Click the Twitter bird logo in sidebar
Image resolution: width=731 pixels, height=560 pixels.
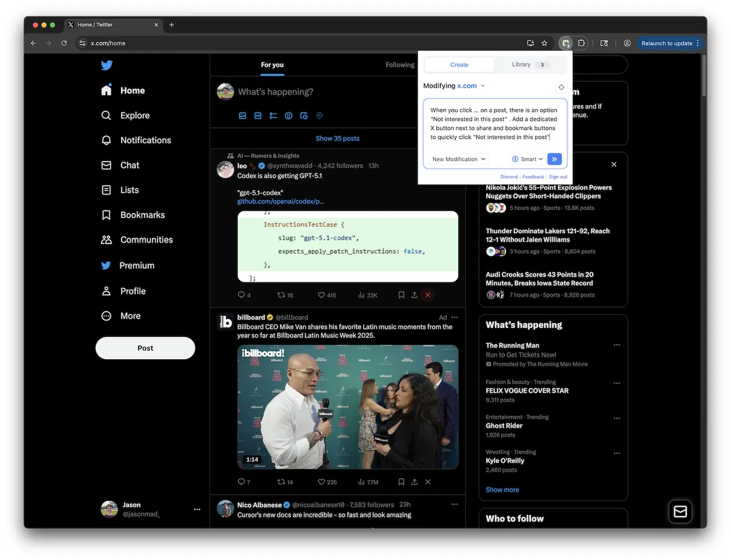click(107, 65)
